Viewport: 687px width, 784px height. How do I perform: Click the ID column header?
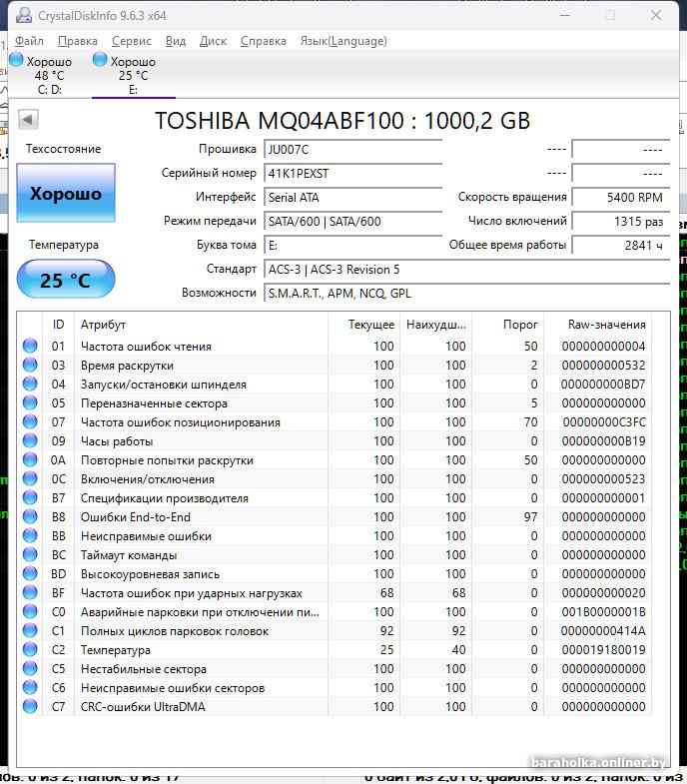click(59, 324)
